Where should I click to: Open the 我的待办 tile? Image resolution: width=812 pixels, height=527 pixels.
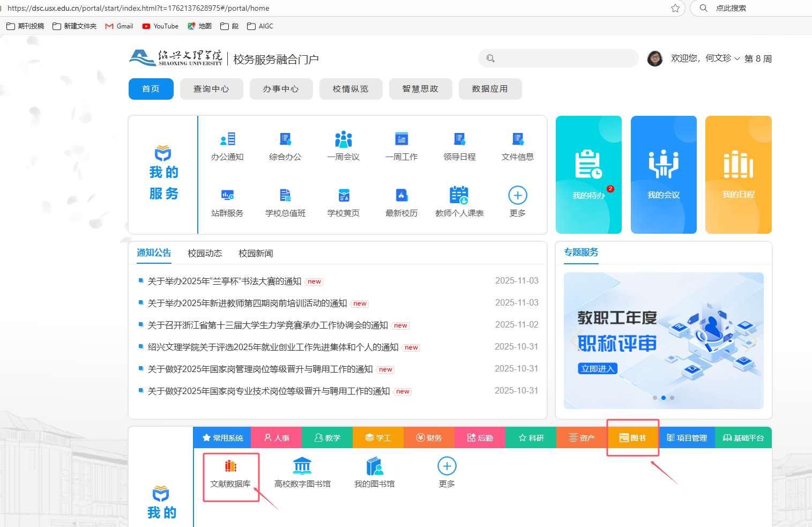(588, 175)
